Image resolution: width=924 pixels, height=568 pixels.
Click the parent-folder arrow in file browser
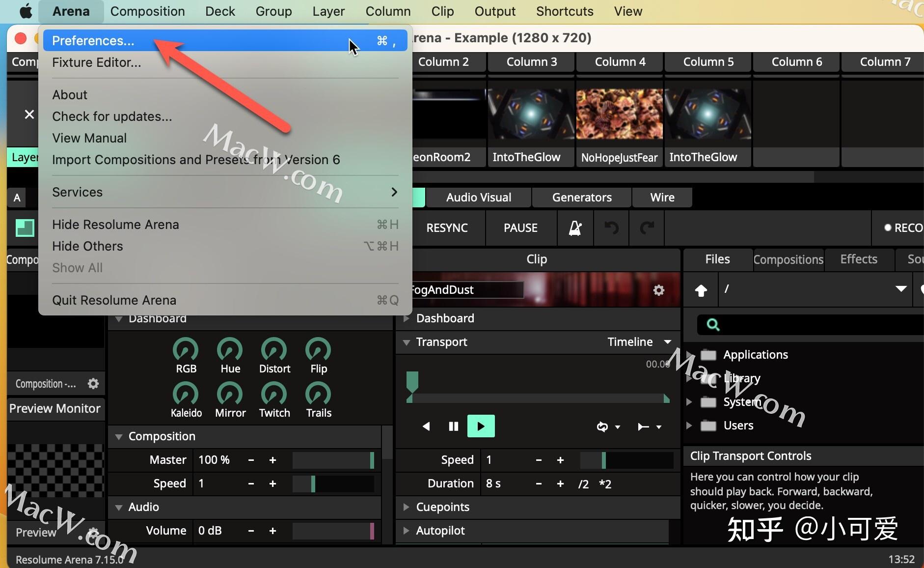701,290
